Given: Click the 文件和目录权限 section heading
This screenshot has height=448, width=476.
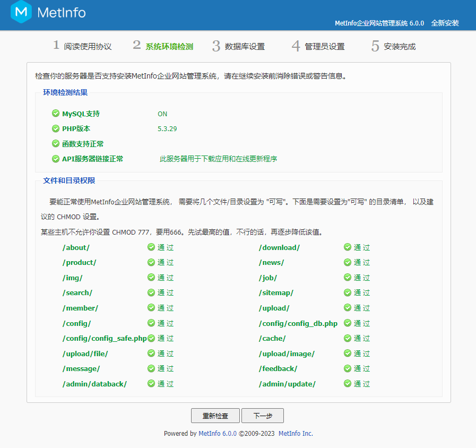Looking at the screenshot, I should tap(69, 180).
